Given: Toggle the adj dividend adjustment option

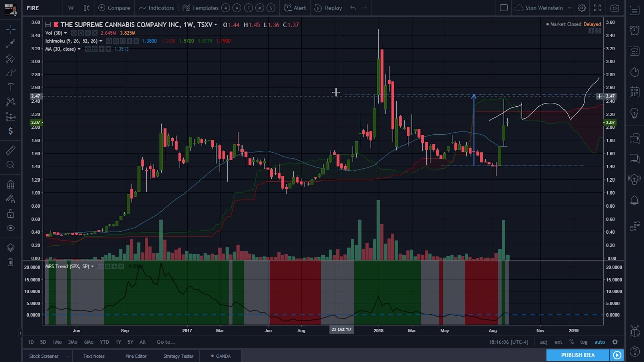Looking at the screenshot, I should click(544, 342).
